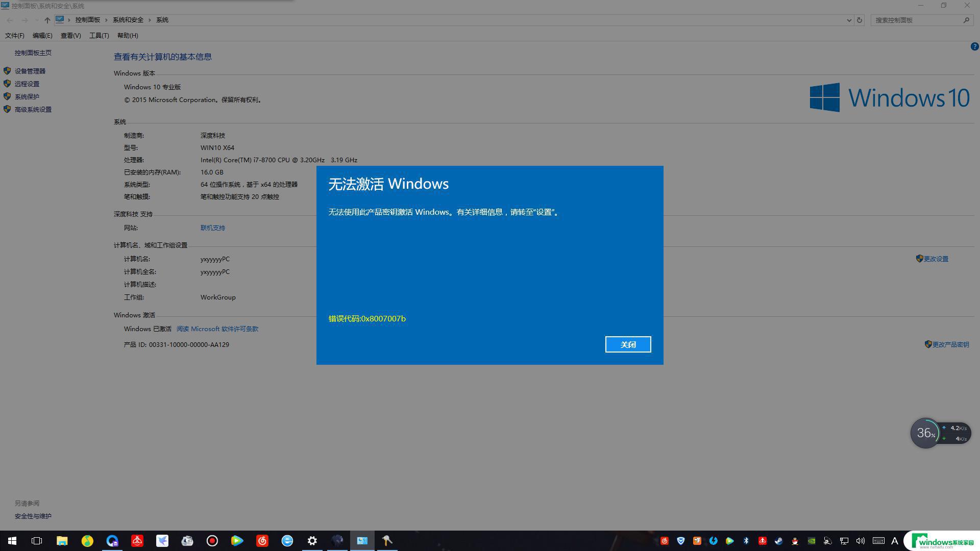980x551 pixels.
Task: Open QQ Music from the taskbar
Action: pyautogui.click(x=87, y=541)
